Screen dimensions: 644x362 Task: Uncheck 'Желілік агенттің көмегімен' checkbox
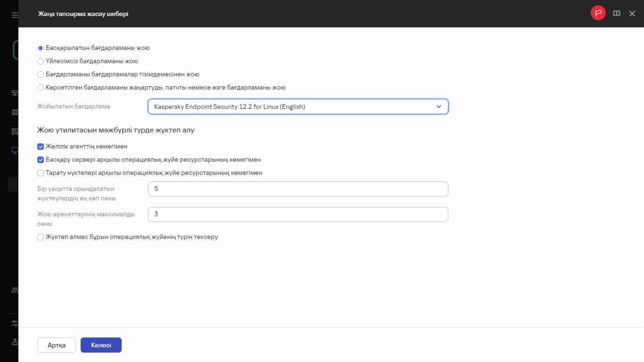[x=41, y=147]
